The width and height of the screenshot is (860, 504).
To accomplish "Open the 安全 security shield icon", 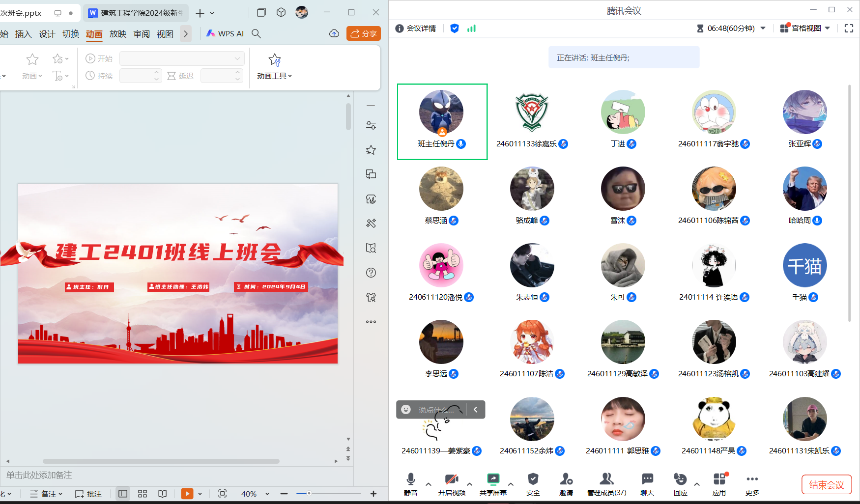I will pos(533,480).
